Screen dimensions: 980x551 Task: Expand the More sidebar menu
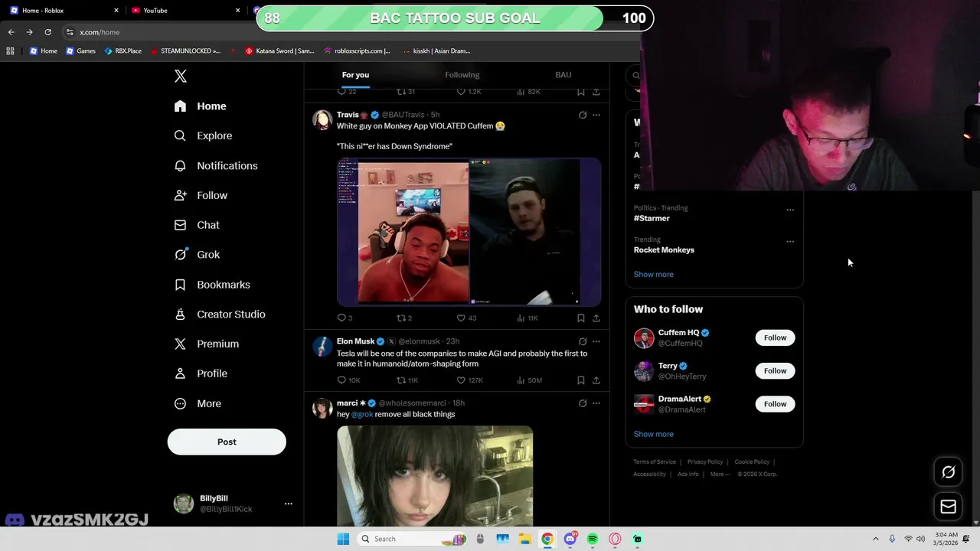point(198,403)
